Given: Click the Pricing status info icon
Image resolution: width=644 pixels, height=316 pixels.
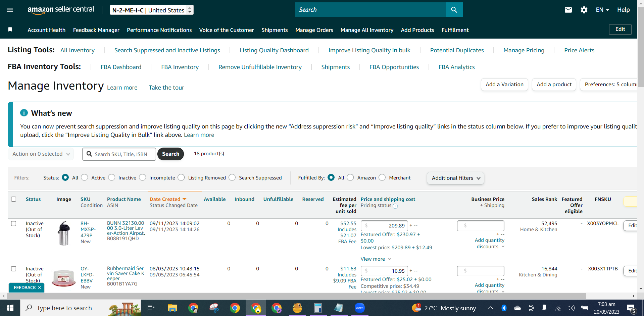Looking at the screenshot, I should [x=395, y=206].
